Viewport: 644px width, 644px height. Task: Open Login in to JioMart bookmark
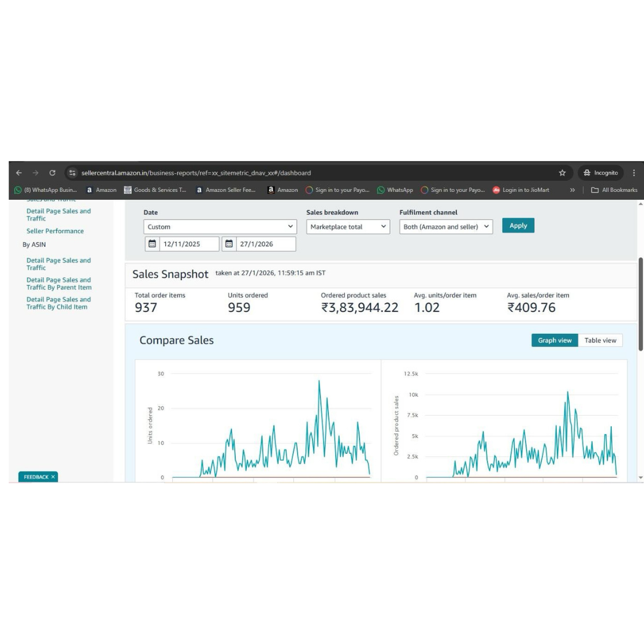tap(521, 190)
